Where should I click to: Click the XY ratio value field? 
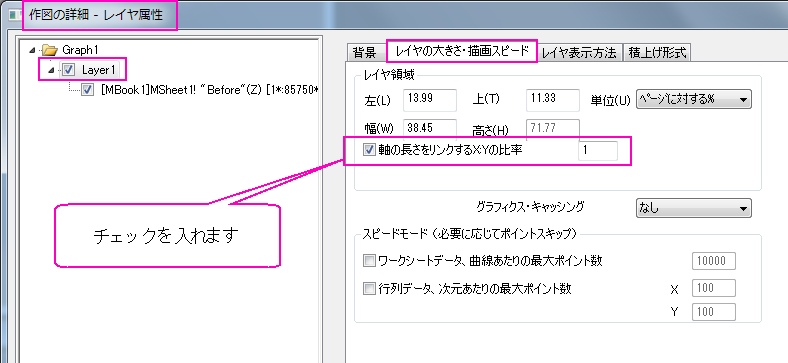(x=598, y=151)
